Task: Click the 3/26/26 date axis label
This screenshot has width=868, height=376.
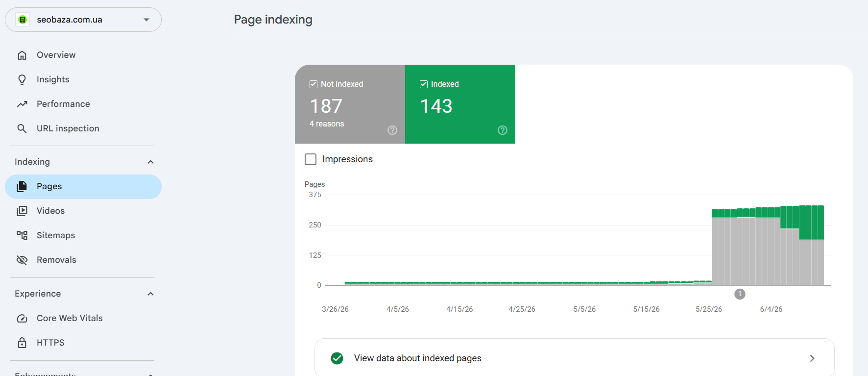Action: (335, 309)
